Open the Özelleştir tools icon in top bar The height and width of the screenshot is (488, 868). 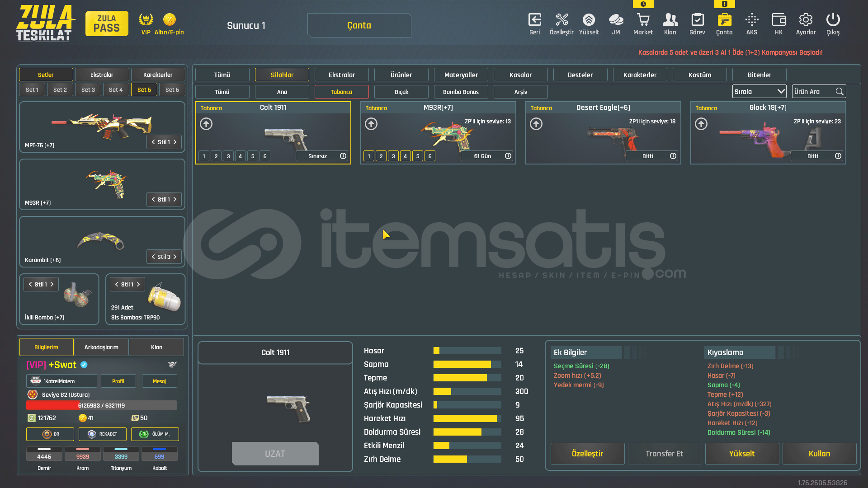561,20
